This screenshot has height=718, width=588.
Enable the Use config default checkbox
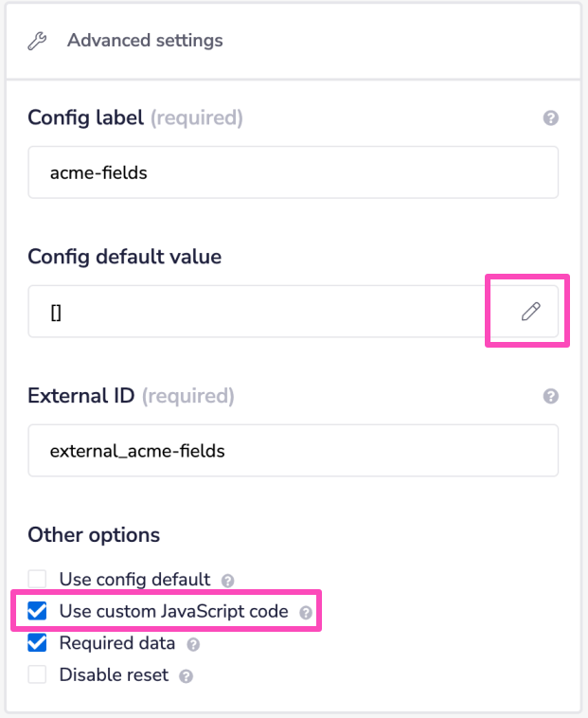point(37,579)
